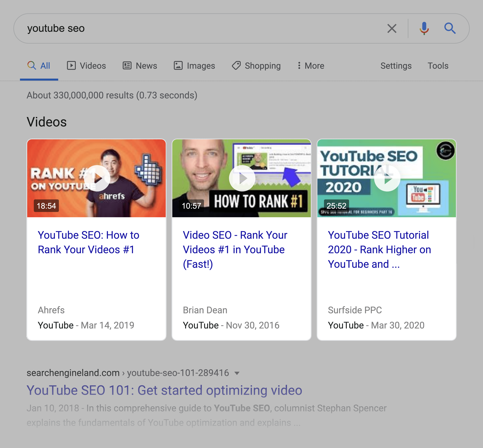Expand the More menu
The height and width of the screenshot is (448, 483).
[311, 66]
